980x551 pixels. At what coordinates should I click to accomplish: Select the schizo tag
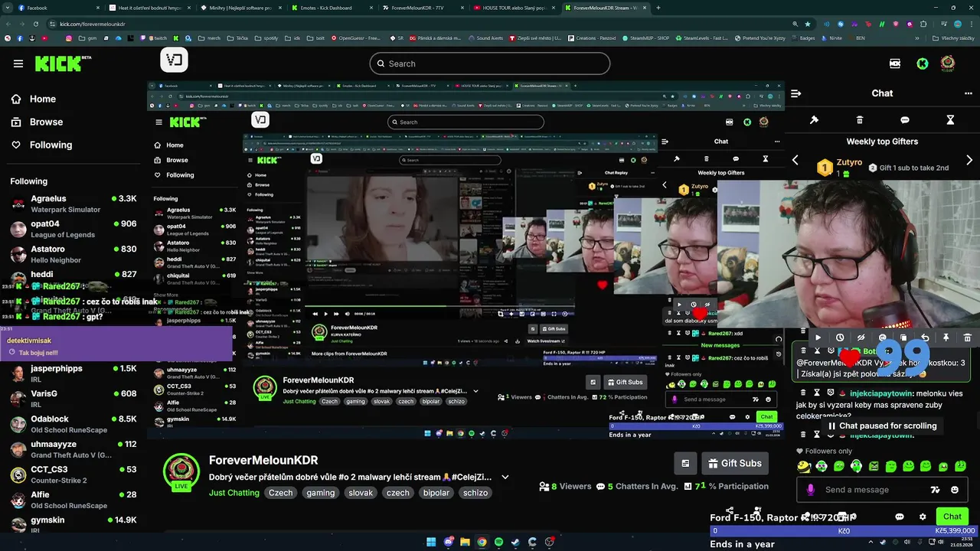(x=475, y=493)
